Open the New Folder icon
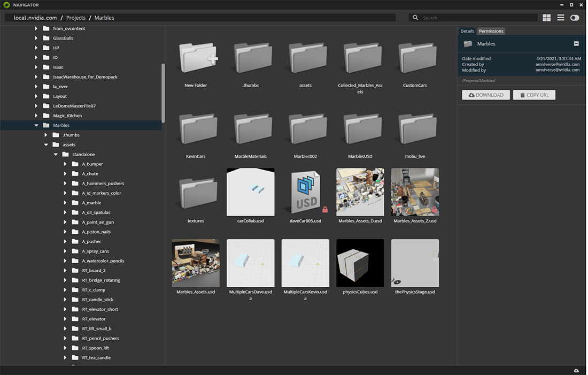This screenshot has height=375, width=588. (198, 58)
